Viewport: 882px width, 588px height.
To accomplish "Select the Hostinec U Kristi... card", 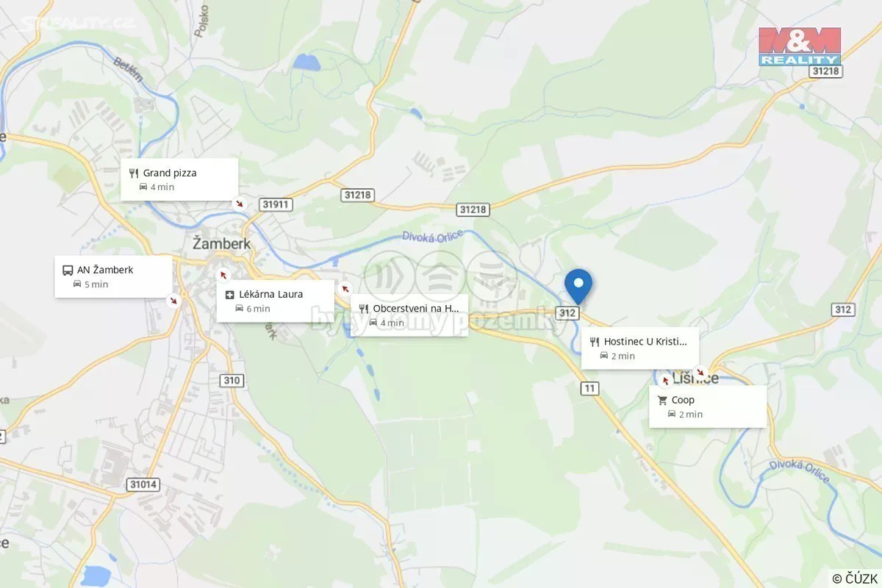I will [640, 348].
